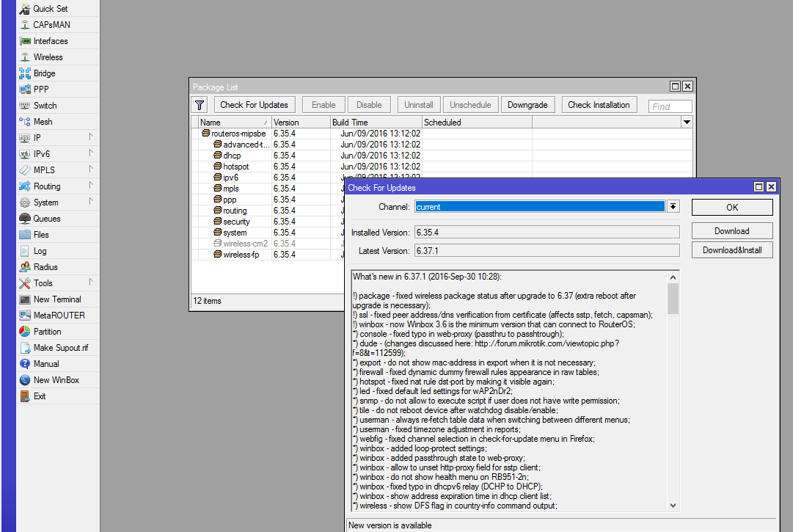This screenshot has width=793, height=532.
Task: Click the filter funnel icon in Package List
Action: click(x=200, y=105)
